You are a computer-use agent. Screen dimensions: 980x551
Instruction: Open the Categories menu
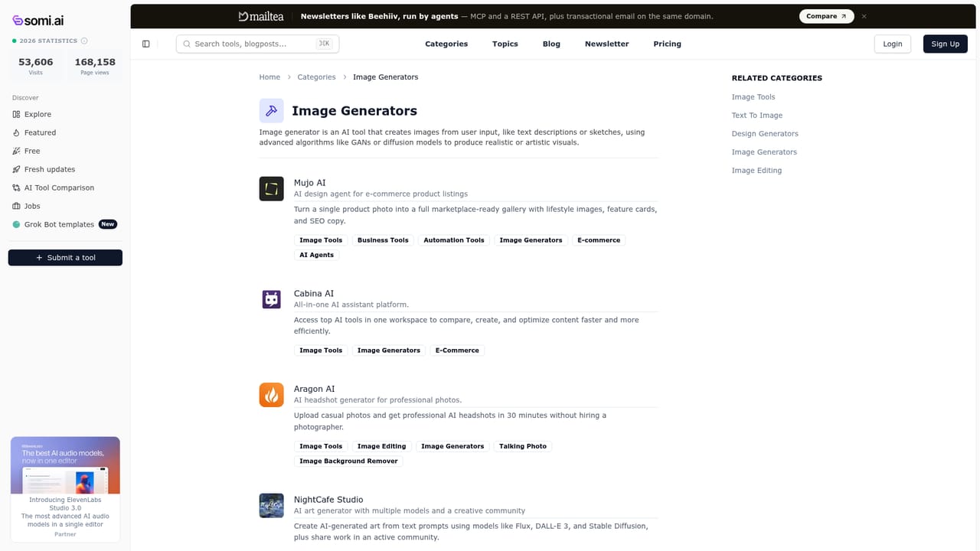(446, 44)
